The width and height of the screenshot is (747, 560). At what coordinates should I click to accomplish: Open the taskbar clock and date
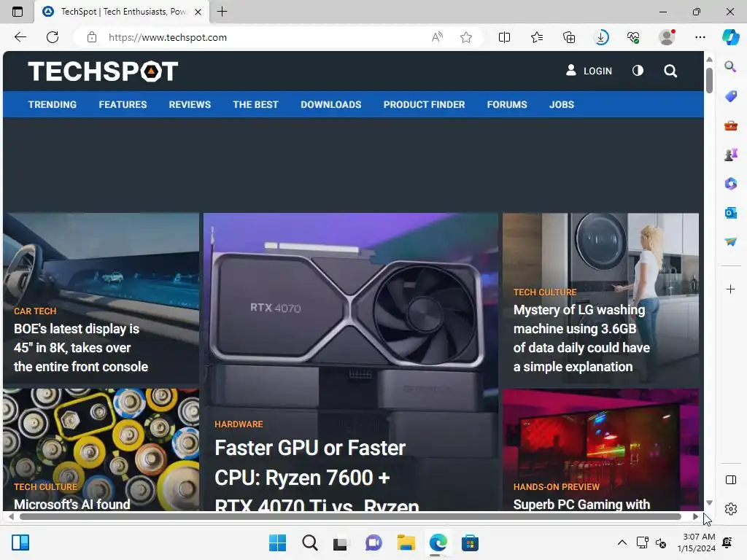click(696, 542)
